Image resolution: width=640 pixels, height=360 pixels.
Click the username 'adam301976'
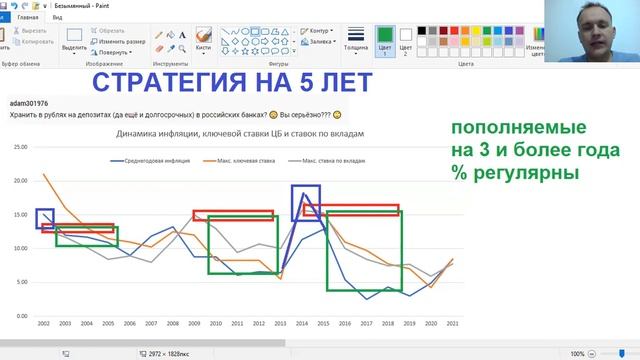pos(29,104)
